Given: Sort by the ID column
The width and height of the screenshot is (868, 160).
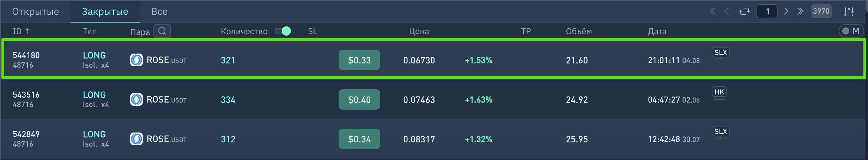Looking at the screenshot, I should [x=21, y=31].
